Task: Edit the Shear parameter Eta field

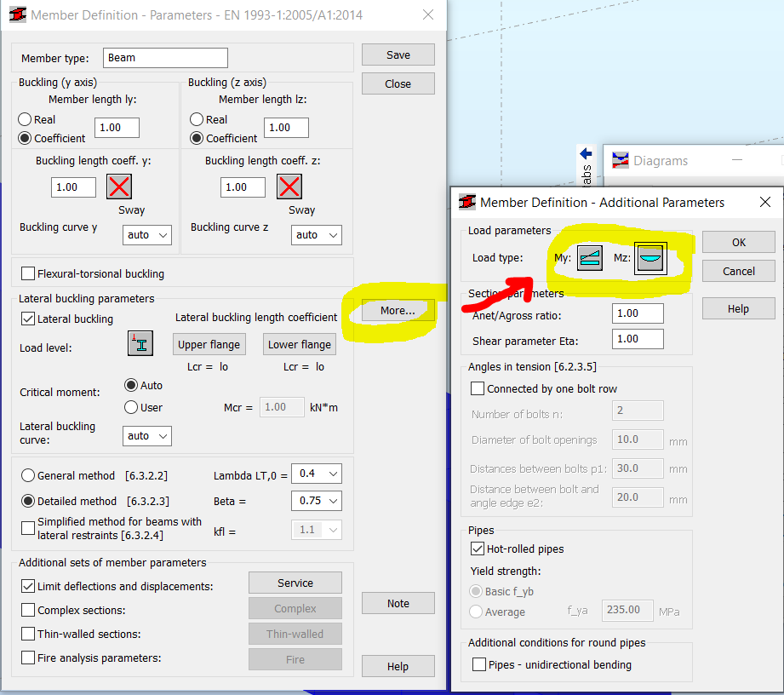Action: (637, 338)
